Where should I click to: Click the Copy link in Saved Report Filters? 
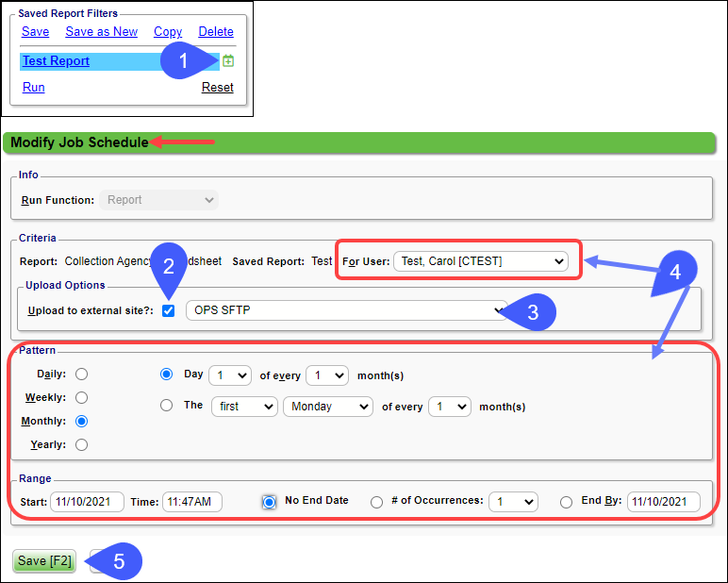pyautogui.click(x=168, y=31)
